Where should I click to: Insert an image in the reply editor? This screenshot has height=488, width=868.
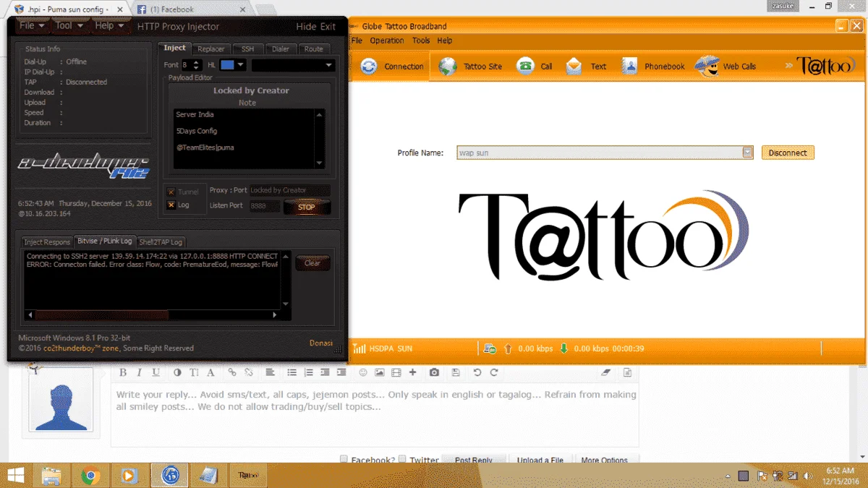380,372
